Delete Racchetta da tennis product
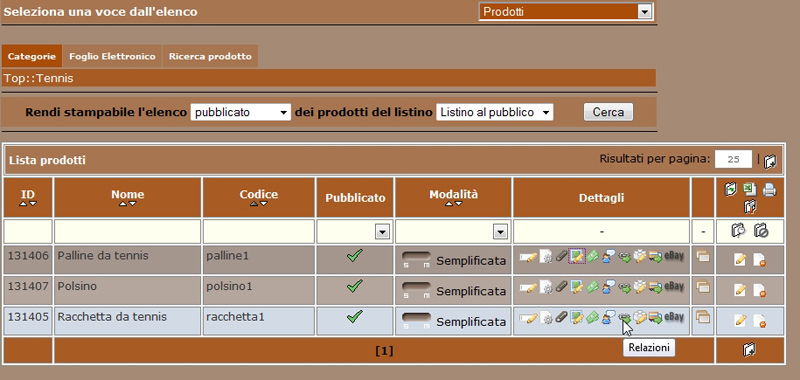Screen dimensions: 800x380 click(x=760, y=320)
